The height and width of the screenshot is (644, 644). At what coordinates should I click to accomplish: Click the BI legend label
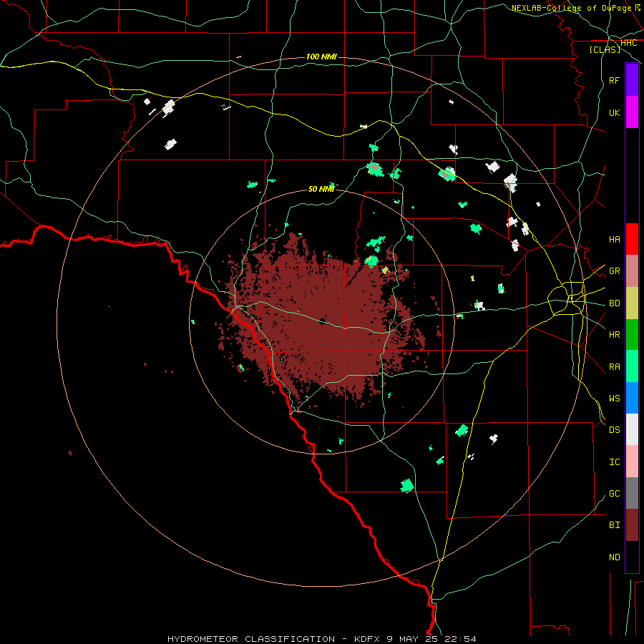(x=615, y=525)
